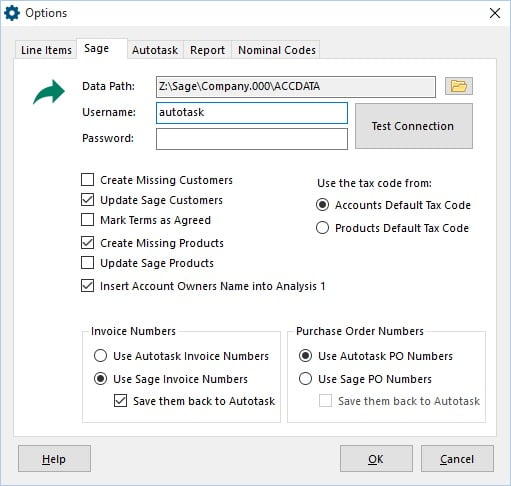Image resolution: width=511 pixels, height=486 pixels.
Task: Enable Create Missing Customers checkbox
Action: [x=87, y=180]
